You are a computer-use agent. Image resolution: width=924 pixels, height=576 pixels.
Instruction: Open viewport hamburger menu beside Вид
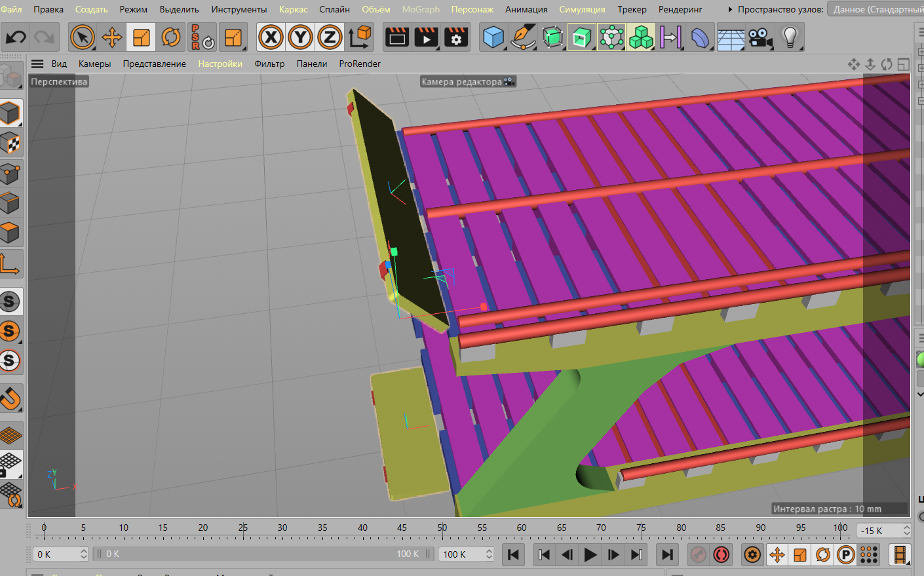(x=37, y=64)
